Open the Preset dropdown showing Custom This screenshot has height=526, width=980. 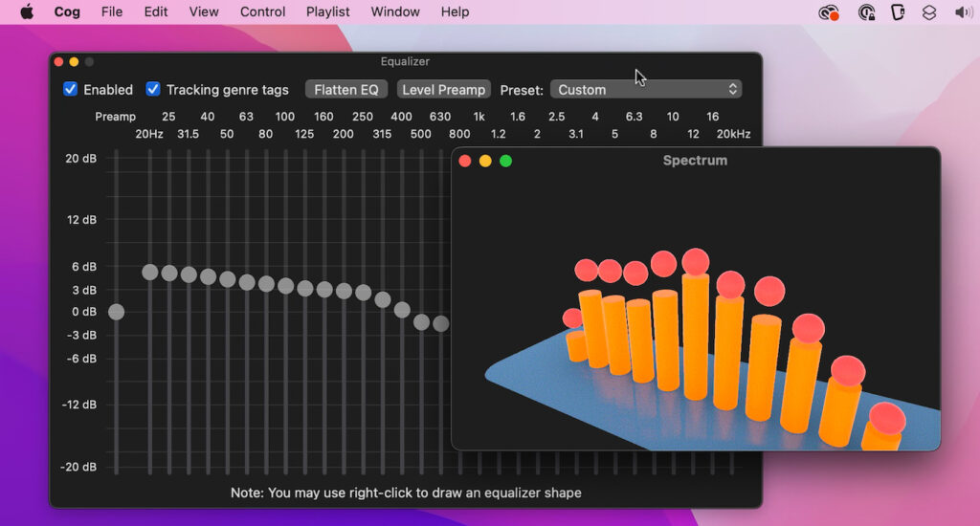click(x=646, y=89)
